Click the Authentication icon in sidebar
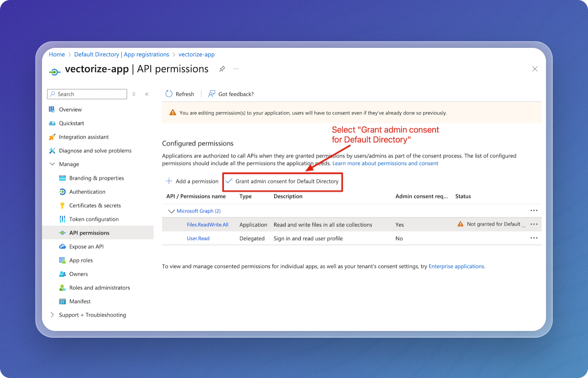This screenshot has height=378, width=588. (63, 192)
